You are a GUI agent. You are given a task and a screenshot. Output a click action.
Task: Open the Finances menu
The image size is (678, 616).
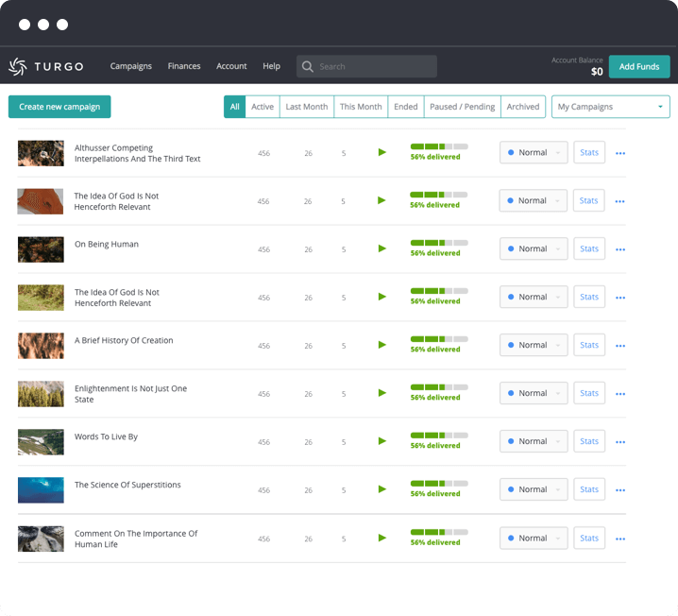pyautogui.click(x=184, y=66)
